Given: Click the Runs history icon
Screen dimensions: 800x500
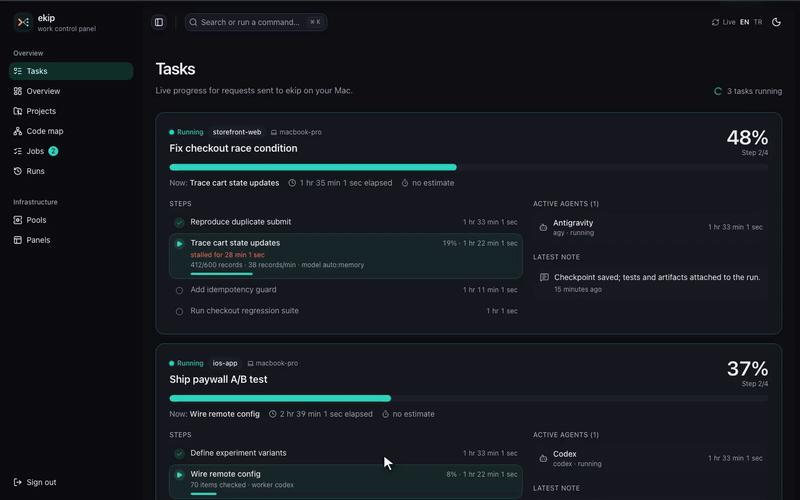Looking at the screenshot, I should coord(18,171).
